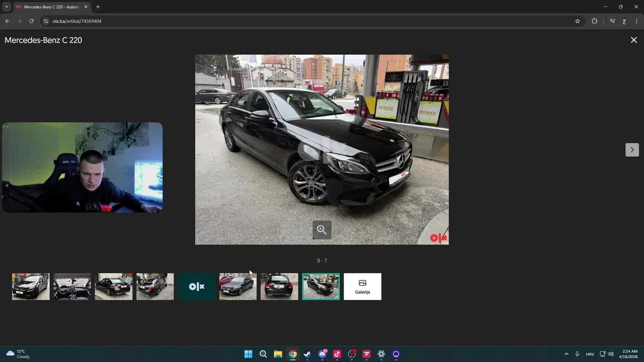Image resolution: width=644 pixels, height=362 pixels.
Task: Click the main car photo
Action: pos(322,150)
